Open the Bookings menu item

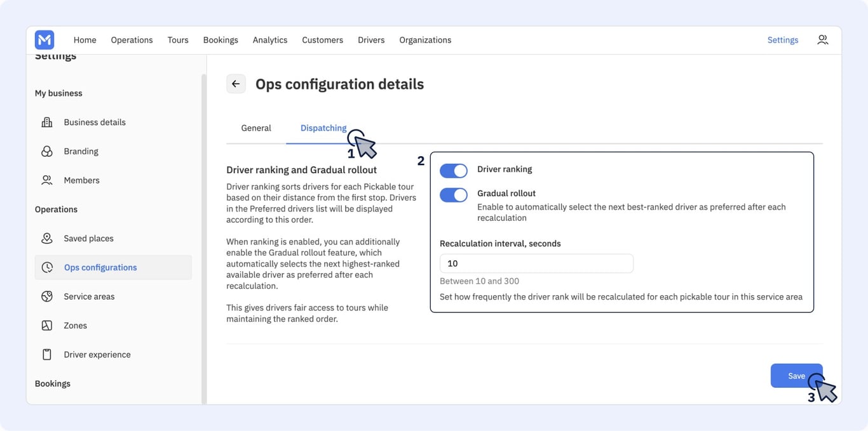tap(220, 40)
